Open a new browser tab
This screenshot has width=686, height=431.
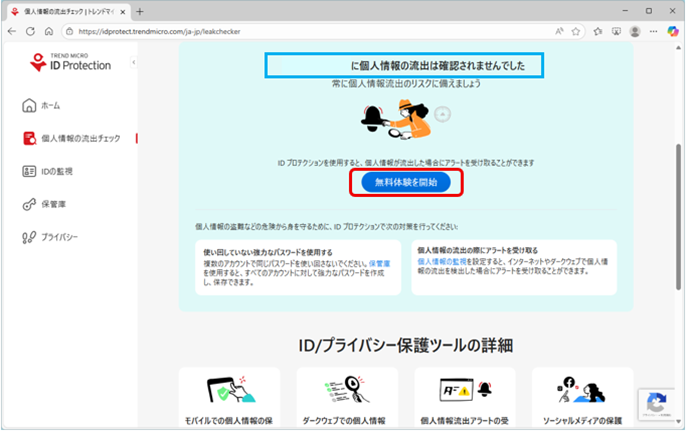pyautogui.click(x=140, y=11)
